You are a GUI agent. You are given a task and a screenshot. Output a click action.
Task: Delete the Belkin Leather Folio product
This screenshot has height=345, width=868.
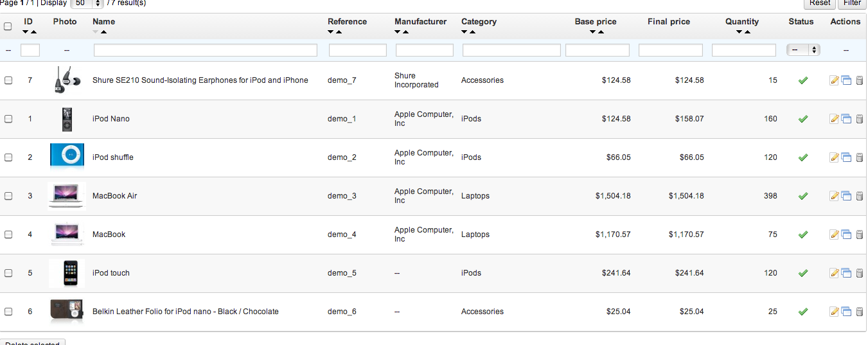pyautogui.click(x=860, y=312)
